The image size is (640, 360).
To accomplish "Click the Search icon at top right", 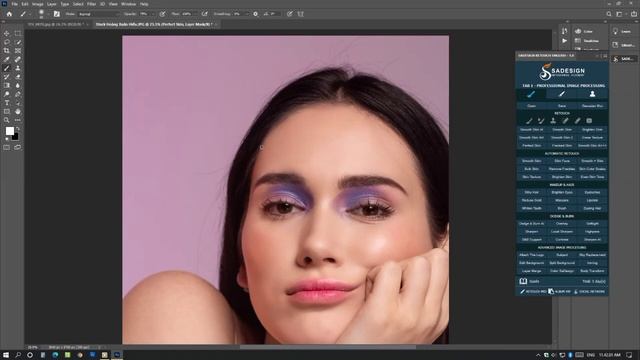I will click(x=609, y=14).
